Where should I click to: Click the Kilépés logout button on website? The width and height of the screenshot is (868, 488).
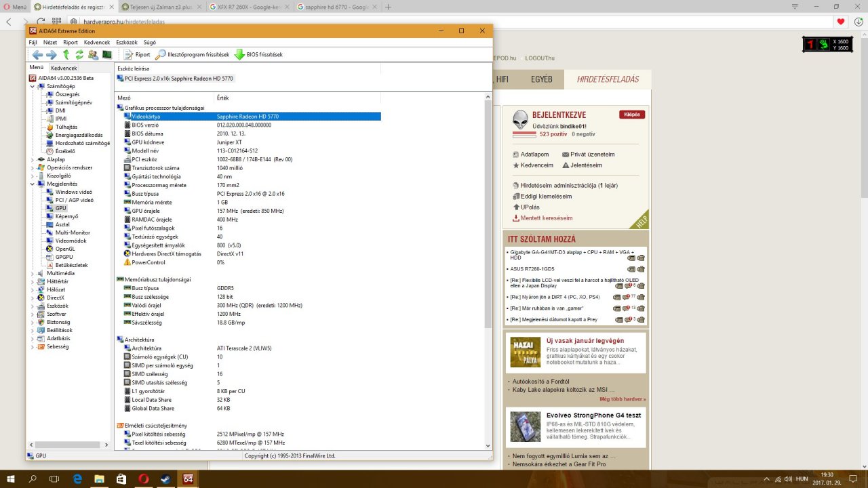point(632,115)
